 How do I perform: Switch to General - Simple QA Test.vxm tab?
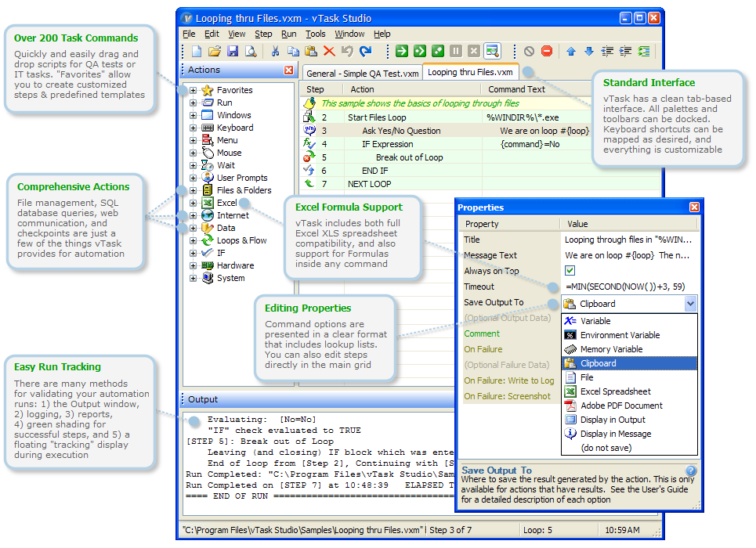[362, 73]
